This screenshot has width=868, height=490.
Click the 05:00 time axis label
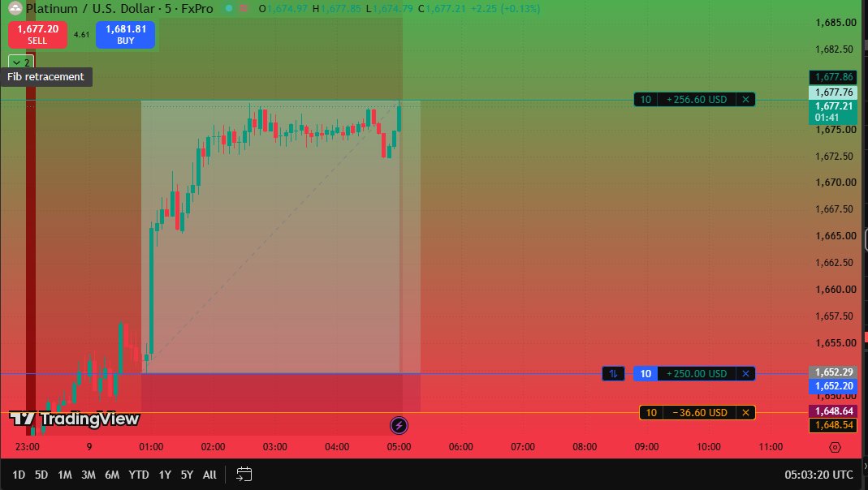pyautogui.click(x=399, y=447)
